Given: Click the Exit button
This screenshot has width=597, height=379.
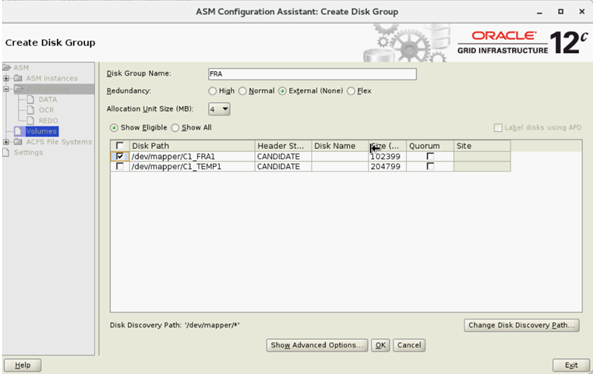Looking at the screenshot, I should pos(571,365).
